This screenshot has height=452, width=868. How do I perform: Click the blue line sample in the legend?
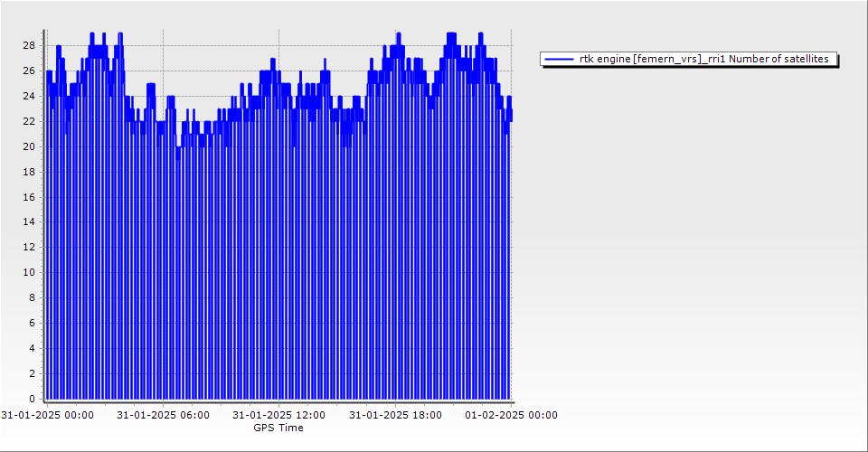pyautogui.click(x=560, y=60)
